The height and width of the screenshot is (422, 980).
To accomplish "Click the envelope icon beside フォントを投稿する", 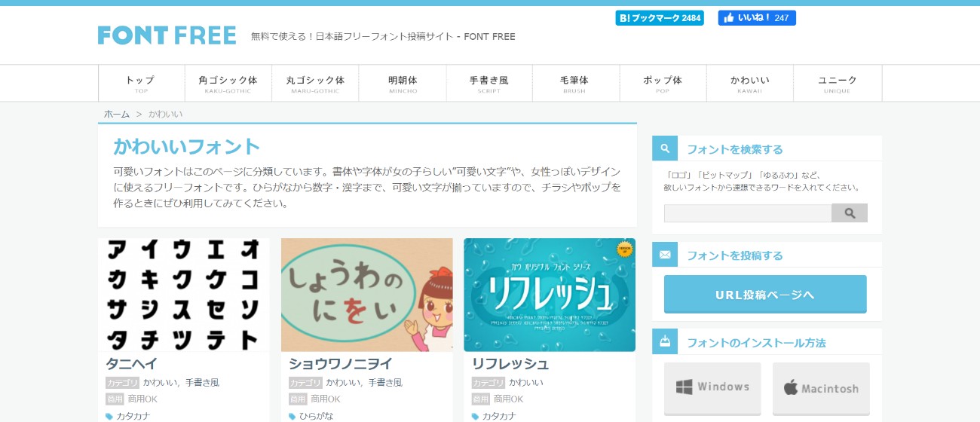I will (x=665, y=255).
